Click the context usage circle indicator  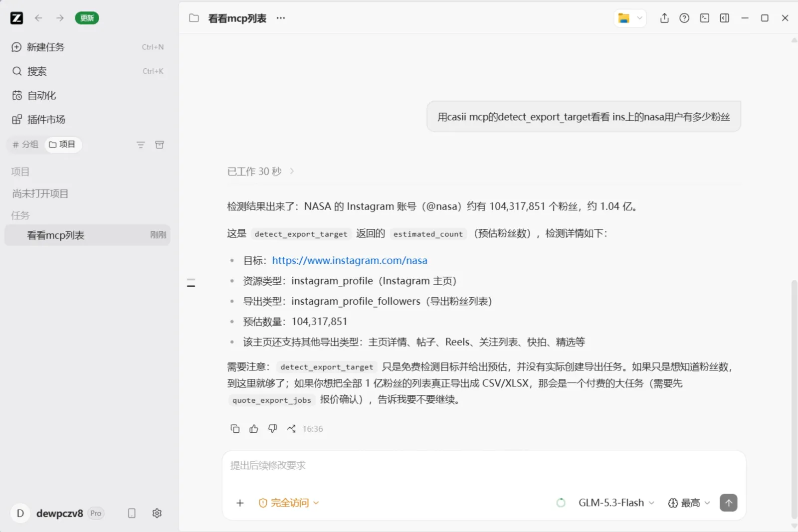pos(561,503)
